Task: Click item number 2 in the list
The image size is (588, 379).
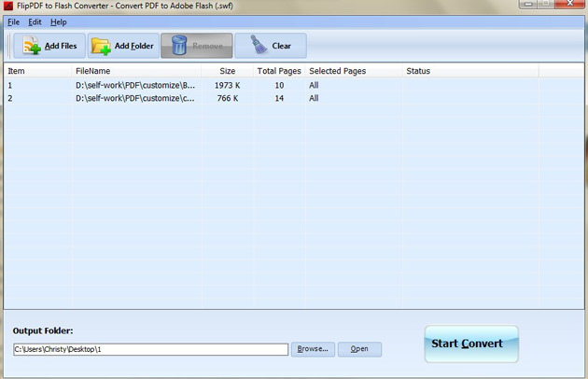Action: 10,98
